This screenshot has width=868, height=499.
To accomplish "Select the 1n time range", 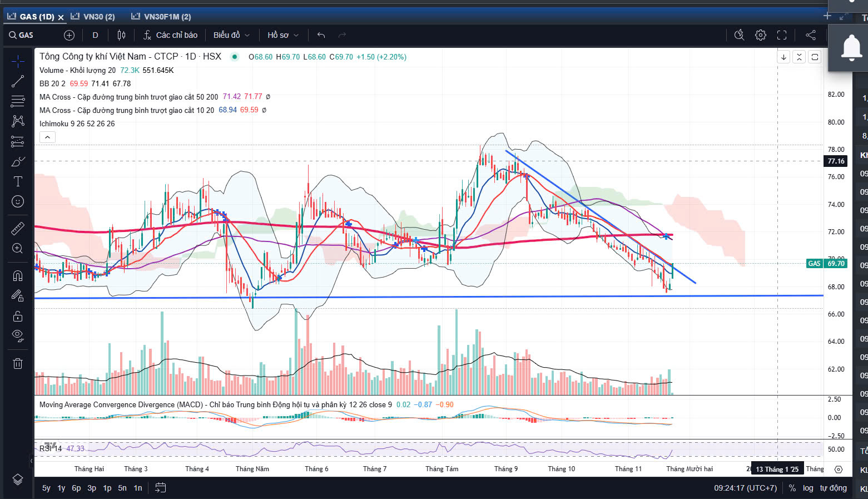I will (138, 488).
